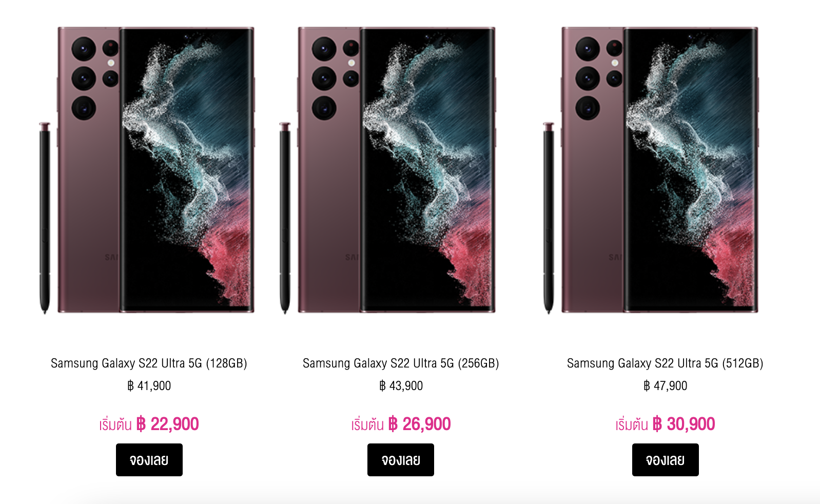Image resolution: width=820 pixels, height=504 pixels.
Task: Click the ฿ 43,900 original price
Action: click(x=401, y=386)
